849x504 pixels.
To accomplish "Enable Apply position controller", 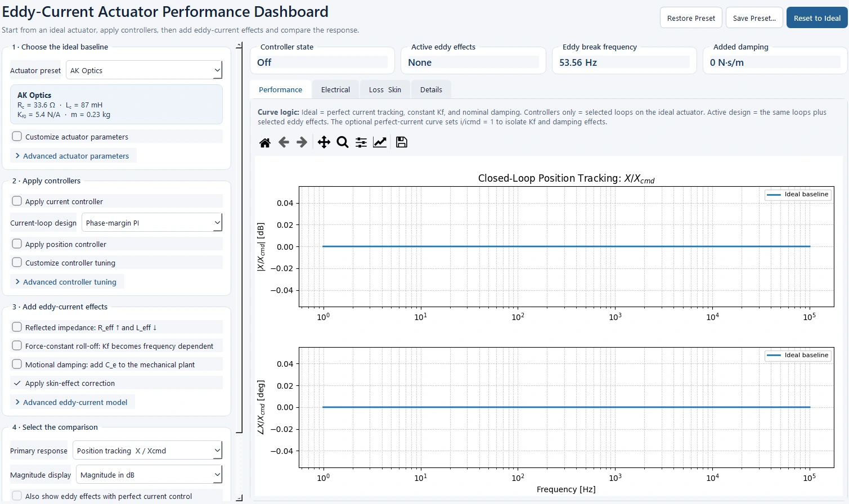I will coord(17,244).
